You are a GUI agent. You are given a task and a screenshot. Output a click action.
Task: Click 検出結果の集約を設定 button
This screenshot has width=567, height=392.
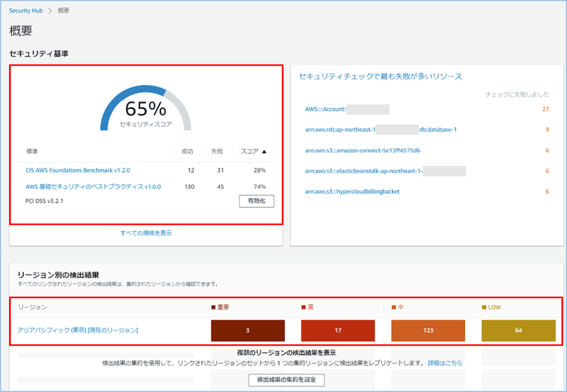point(286,380)
